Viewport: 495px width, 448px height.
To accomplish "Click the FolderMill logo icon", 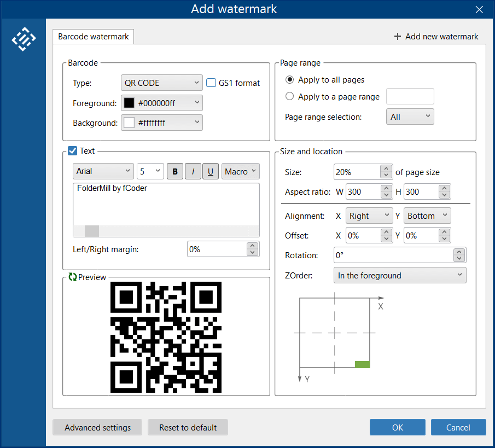I will tap(24, 39).
